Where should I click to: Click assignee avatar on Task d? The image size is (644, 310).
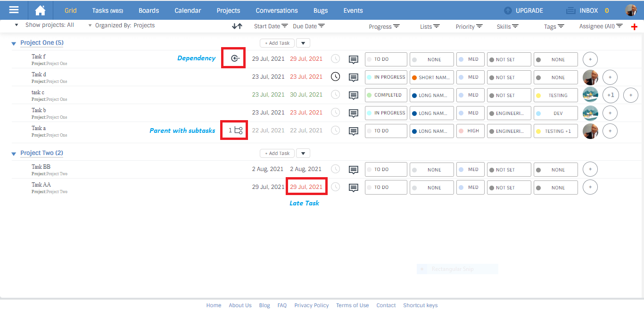point(590,77)
